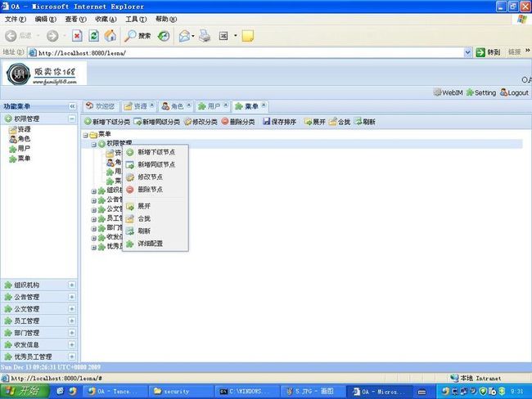The height and width of the screenshot is (399, 532).
Task: Click 合拢 in the tree toolbar
Action: (x=340, y=122)
